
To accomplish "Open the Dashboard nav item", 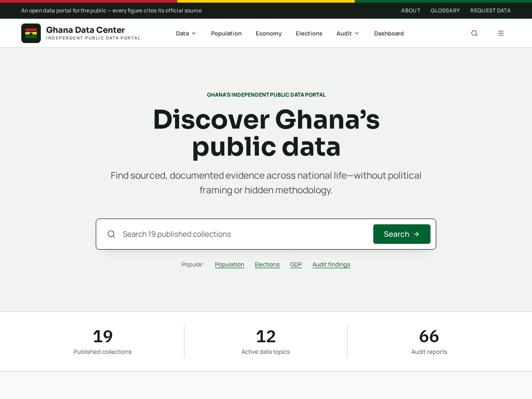I will (389, 33).
